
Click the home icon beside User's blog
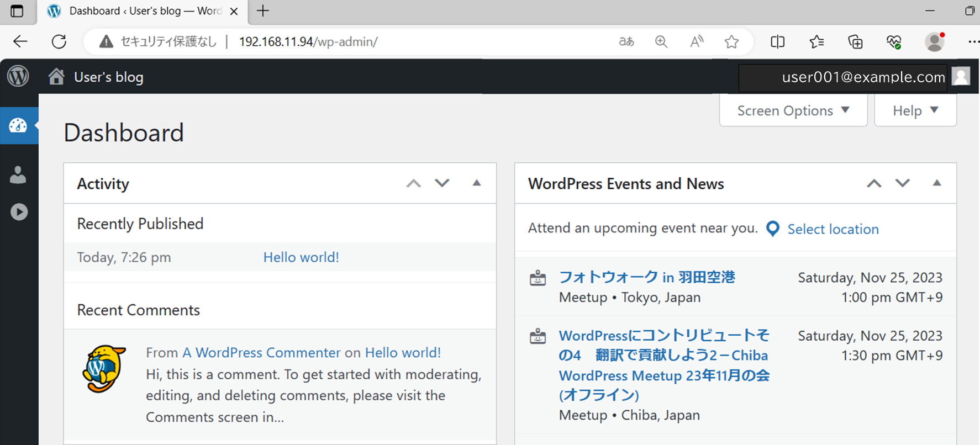(x=56, y=76)
